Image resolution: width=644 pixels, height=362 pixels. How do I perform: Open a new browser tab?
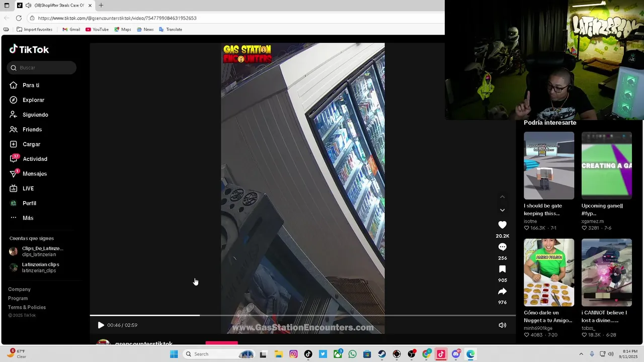101,6
